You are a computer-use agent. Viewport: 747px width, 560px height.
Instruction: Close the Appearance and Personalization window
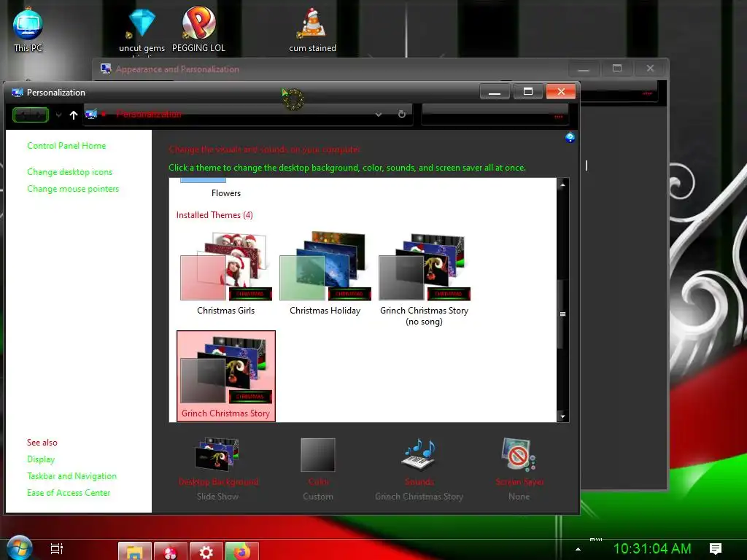[x=650, y=68]
